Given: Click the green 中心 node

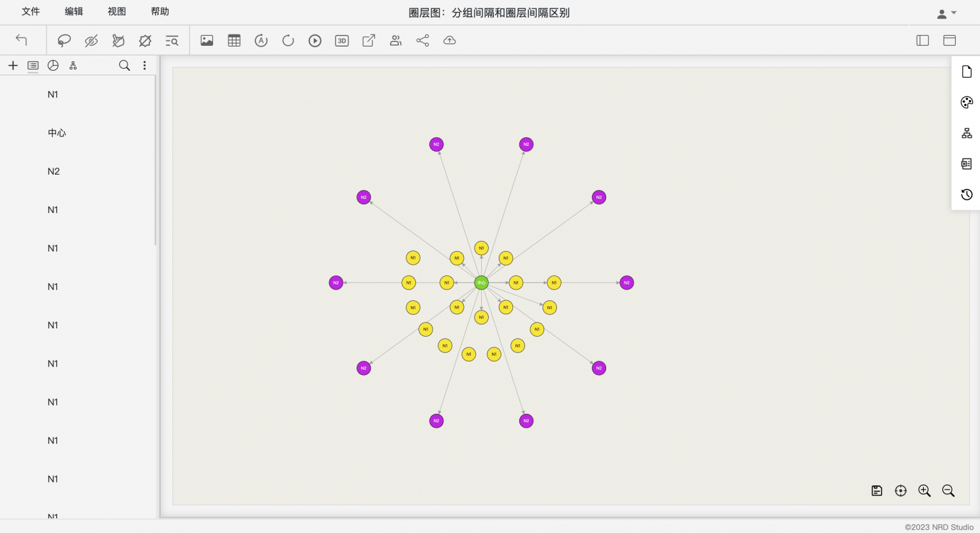Looking at the screenshot, I should tap(481, 282).
